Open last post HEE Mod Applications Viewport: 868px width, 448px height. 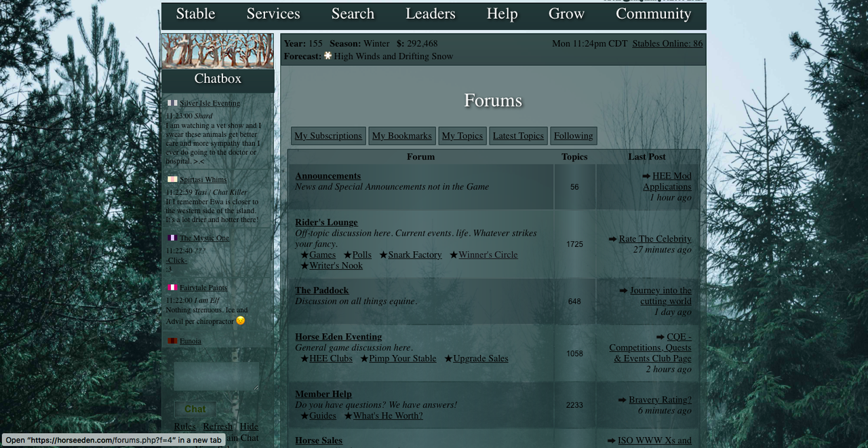(x=667, y=181)
